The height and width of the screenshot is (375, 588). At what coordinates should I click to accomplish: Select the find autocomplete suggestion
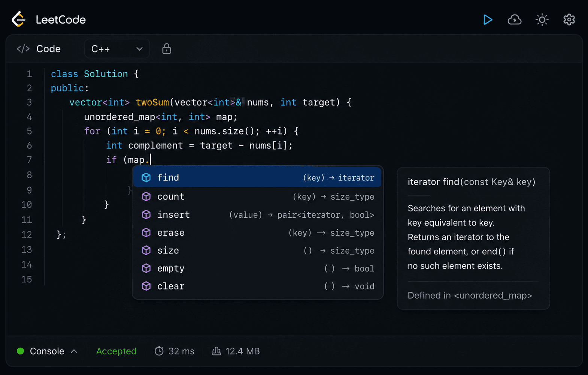click(258, 178)
